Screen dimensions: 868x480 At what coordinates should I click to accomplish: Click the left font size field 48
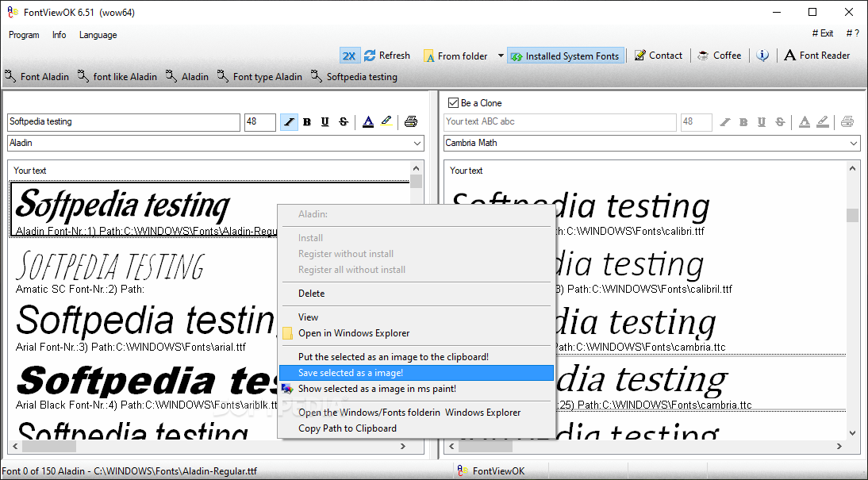(259, 122)
